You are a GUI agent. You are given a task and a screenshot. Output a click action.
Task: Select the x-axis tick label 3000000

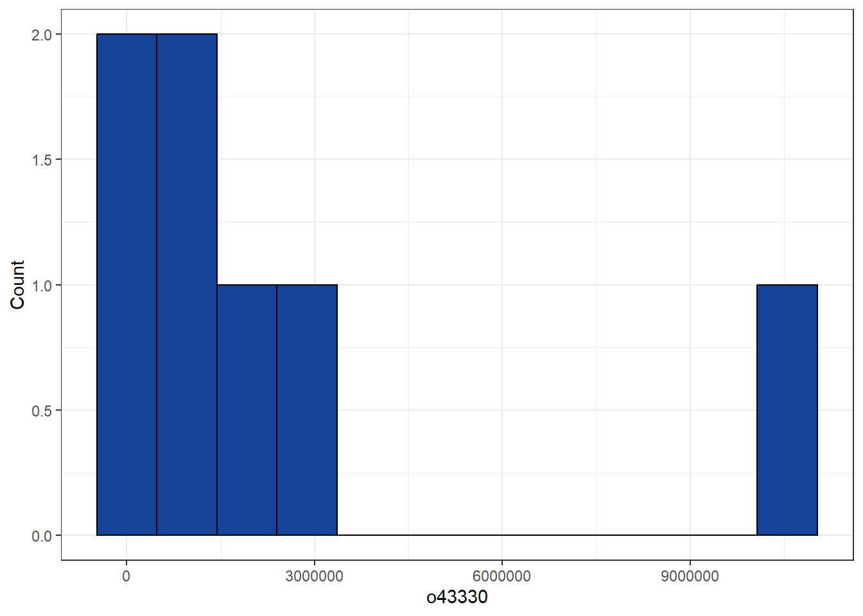314,576
